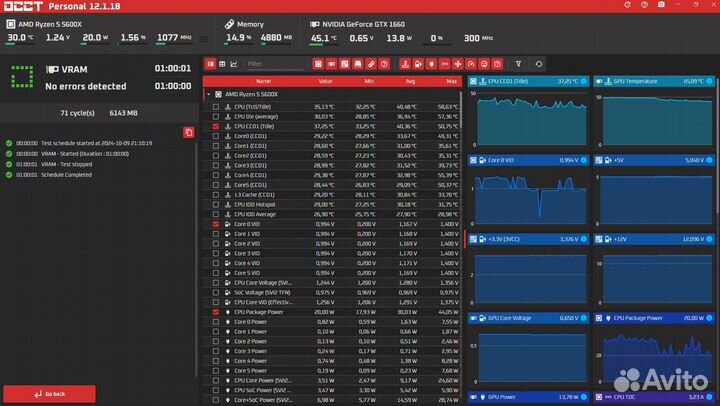Sort by the Name column header

point(264,81)
